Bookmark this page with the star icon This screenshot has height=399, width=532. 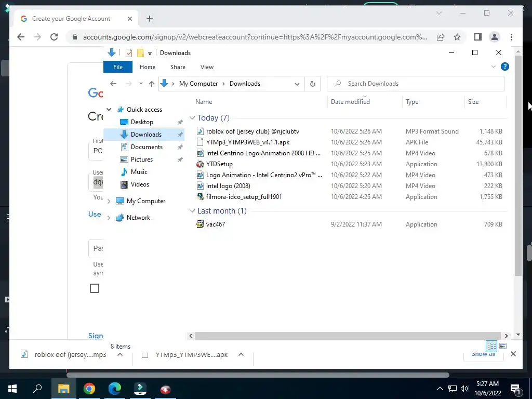tap(457, 37)
